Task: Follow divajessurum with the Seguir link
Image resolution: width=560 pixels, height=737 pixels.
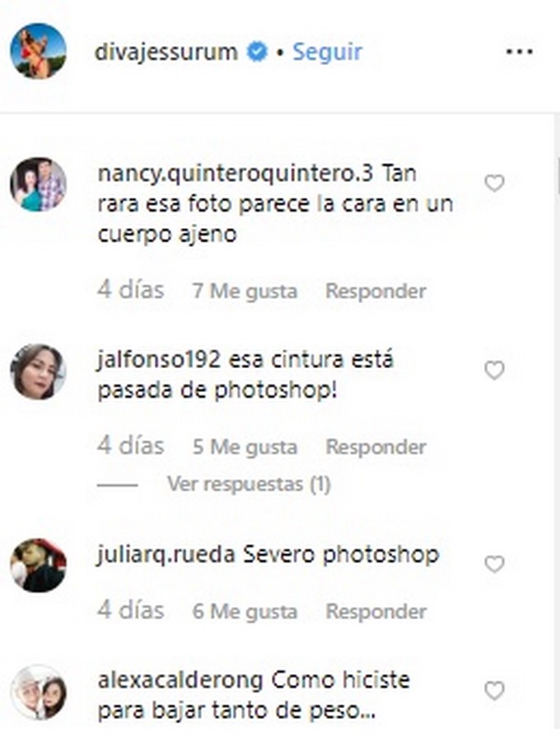Action: [327, 52]
